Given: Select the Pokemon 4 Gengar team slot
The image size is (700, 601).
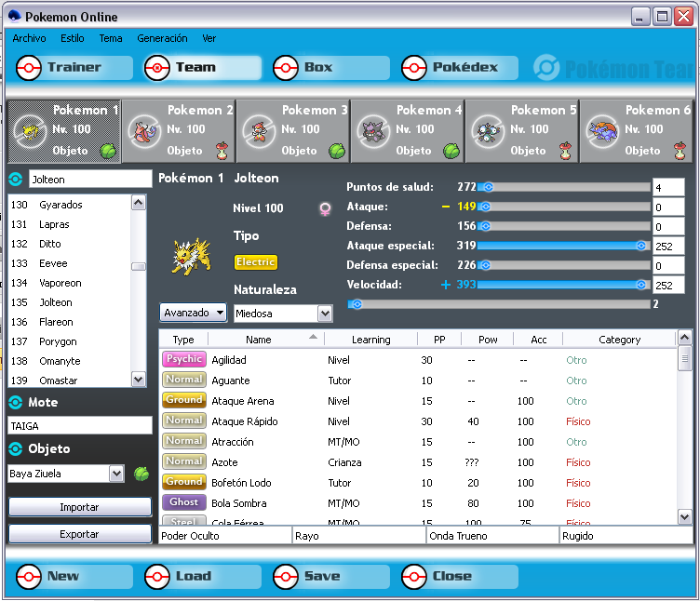Looking at the screenshot, I should click(x=408, y=131).
